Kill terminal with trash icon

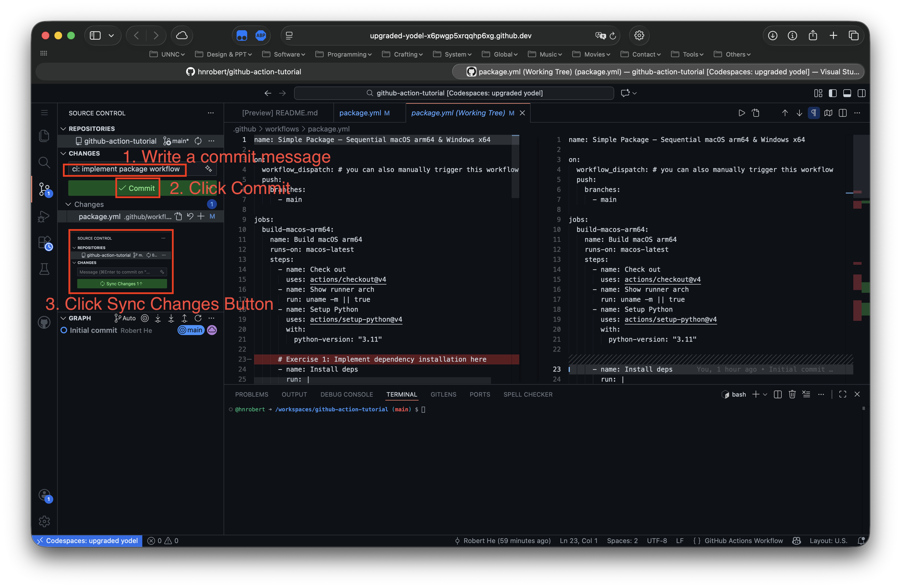(792, 394)
